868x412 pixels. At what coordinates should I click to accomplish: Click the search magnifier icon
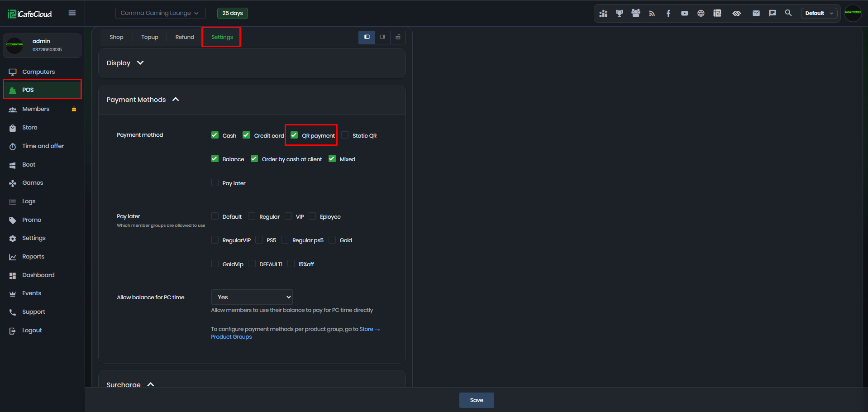[x=788, y=13]
